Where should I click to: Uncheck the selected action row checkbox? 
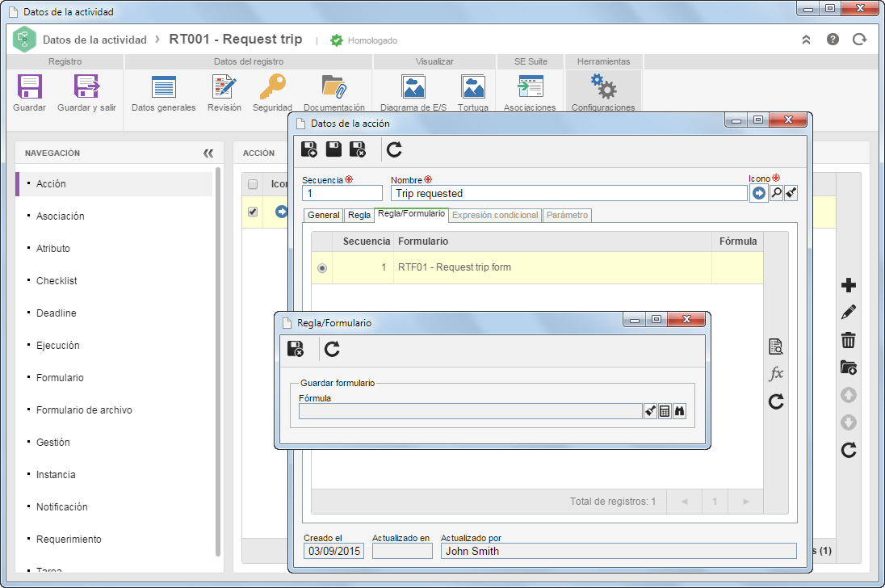click(x=253, y=212)
